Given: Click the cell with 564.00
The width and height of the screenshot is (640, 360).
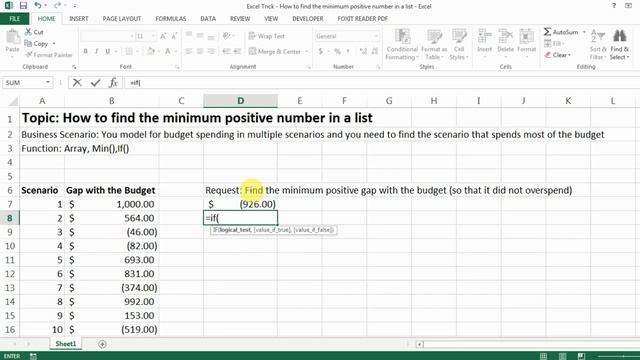Looking at the screenshot, I should [x=111, y=218].
